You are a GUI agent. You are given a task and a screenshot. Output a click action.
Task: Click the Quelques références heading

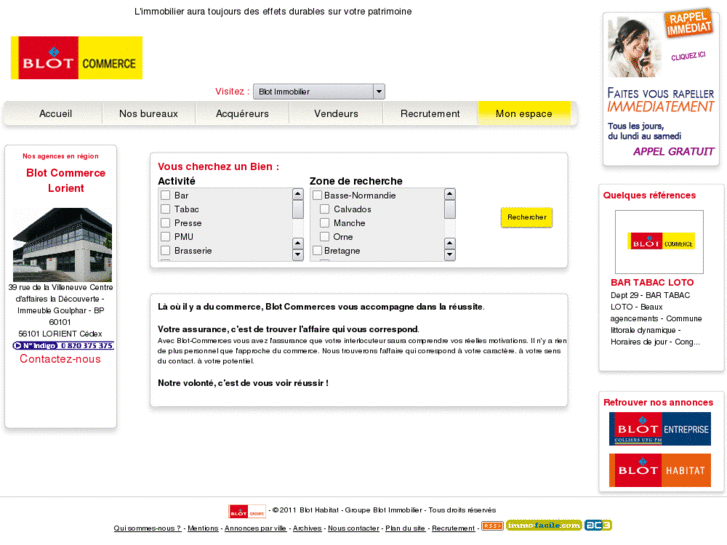(649, 195)
